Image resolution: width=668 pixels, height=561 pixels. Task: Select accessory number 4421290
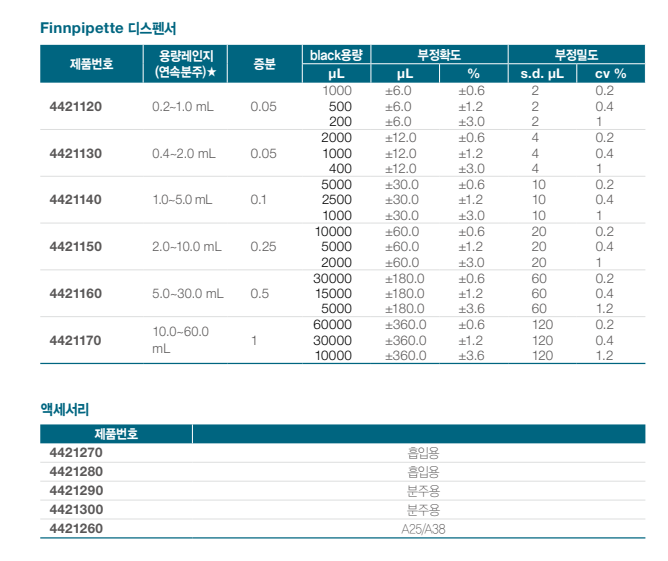coord(76,491)
